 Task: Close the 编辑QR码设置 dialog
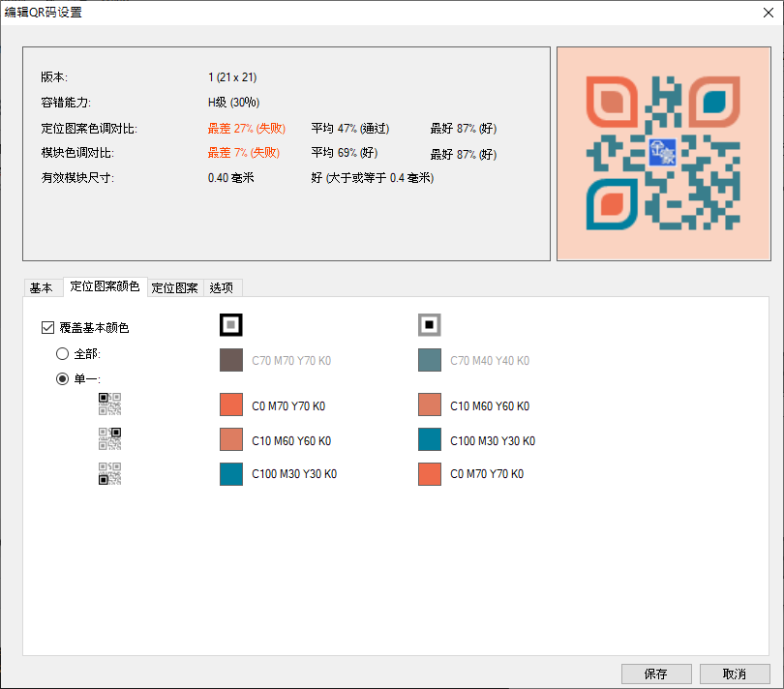[769, 13]
